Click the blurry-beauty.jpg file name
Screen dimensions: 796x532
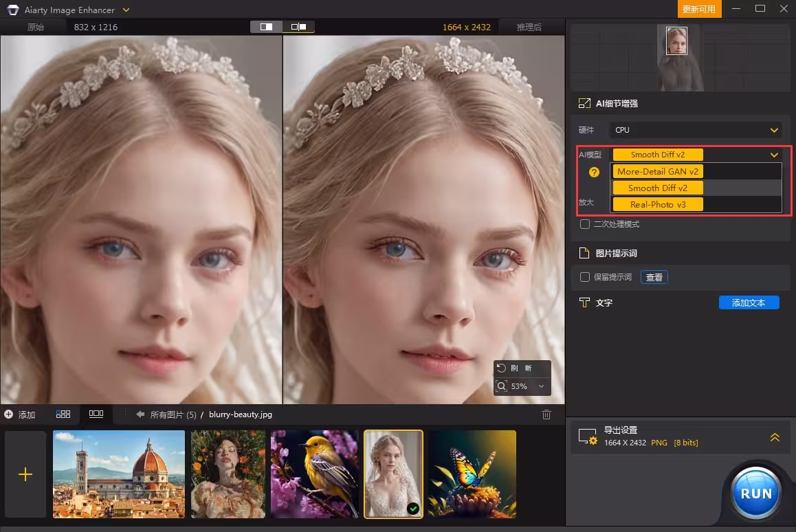241,414
